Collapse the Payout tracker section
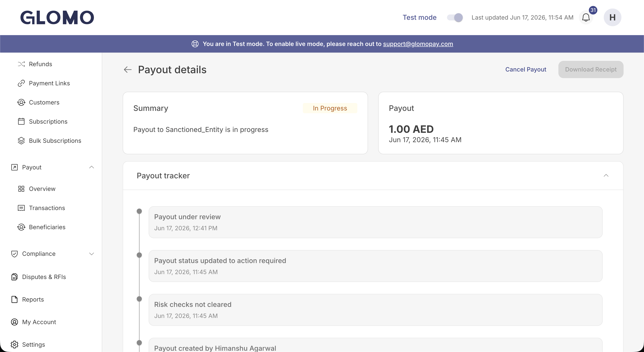644x352 pixels. click(606, 176)
